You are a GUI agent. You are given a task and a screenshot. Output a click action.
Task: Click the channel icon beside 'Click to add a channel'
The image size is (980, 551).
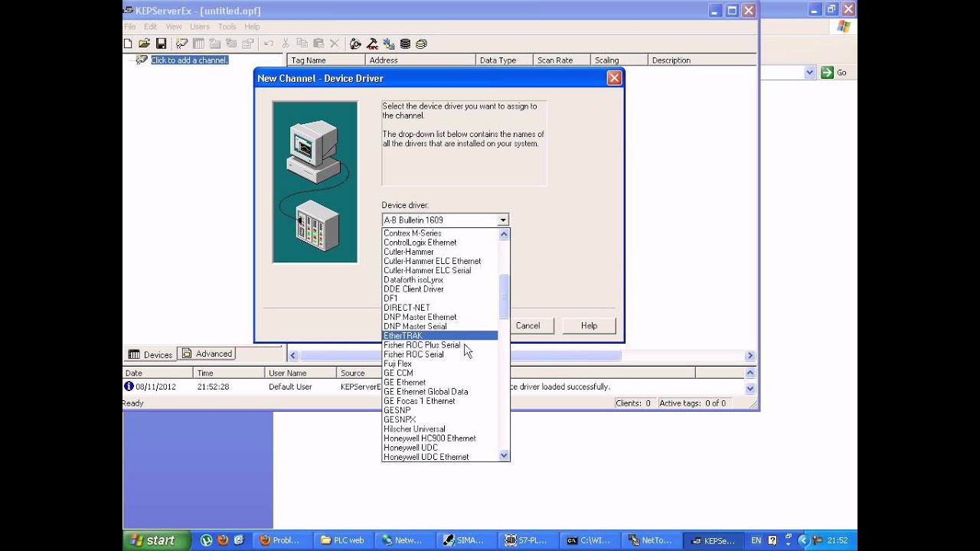pos(142,60)
